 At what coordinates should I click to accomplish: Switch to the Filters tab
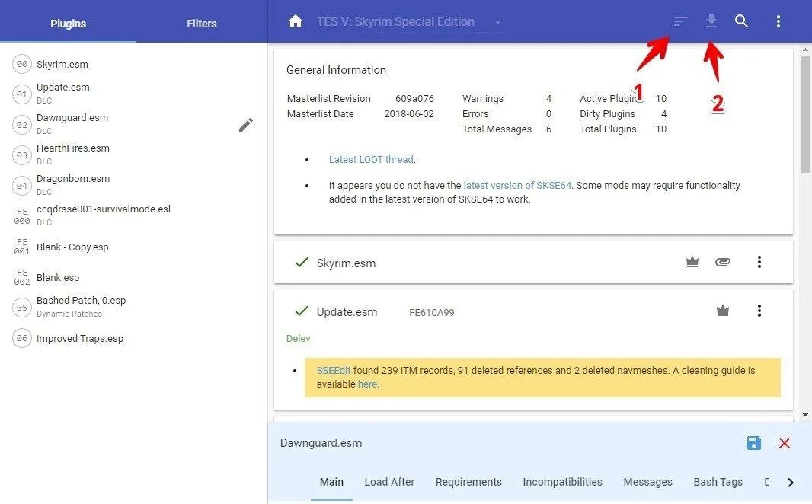(x=201, y=24)
